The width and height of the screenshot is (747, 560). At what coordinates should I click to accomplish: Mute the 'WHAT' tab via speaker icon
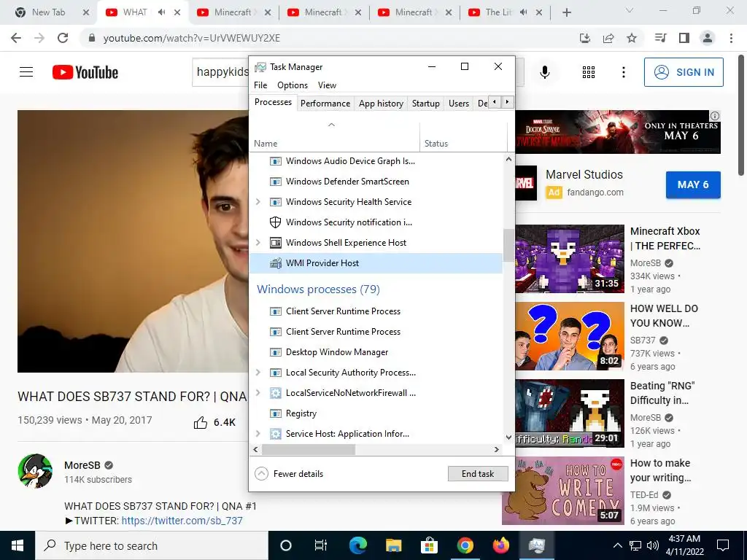tap(161, 12)
